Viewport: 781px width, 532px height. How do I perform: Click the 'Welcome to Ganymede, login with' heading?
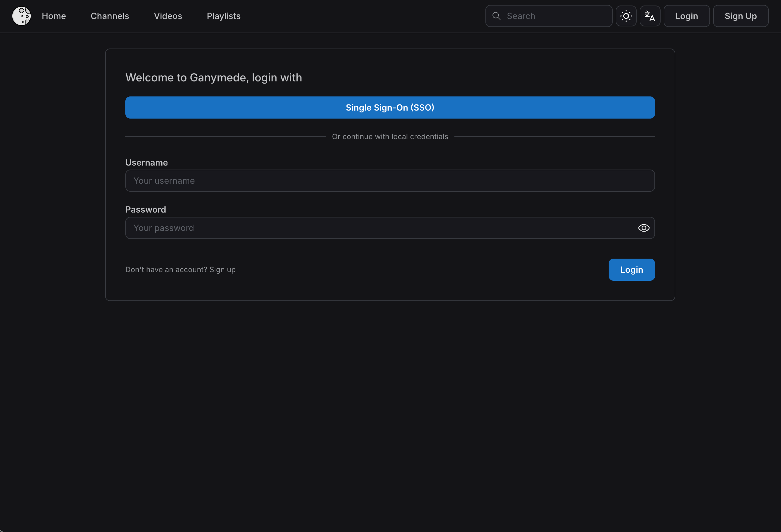coord(214,78)
